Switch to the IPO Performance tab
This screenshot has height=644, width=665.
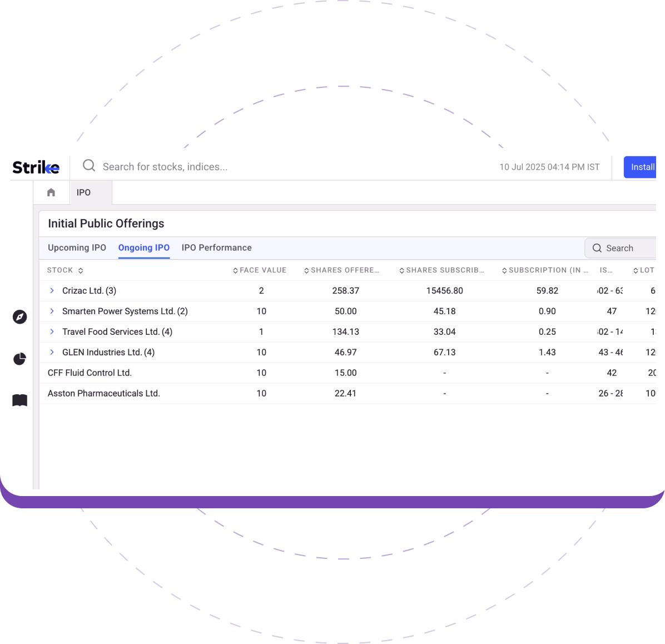tap(216, 247)
